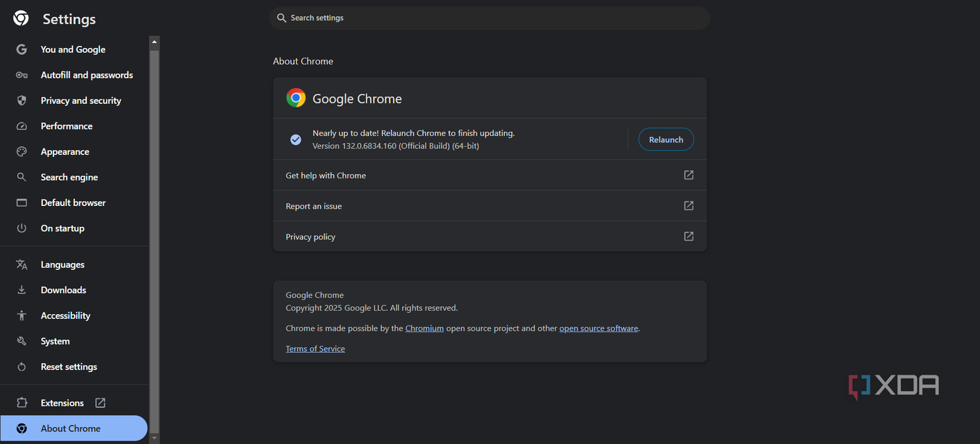Go to Privacy and security
Image resolution: width=980 pixels, height=444 pixels.
point(74,101)
